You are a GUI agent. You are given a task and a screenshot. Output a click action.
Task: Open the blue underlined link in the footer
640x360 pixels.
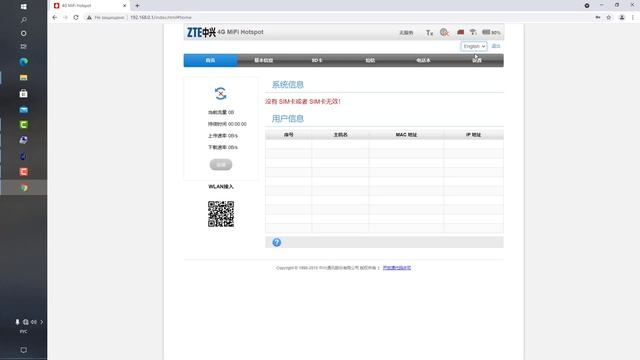(x=397, y=268)
